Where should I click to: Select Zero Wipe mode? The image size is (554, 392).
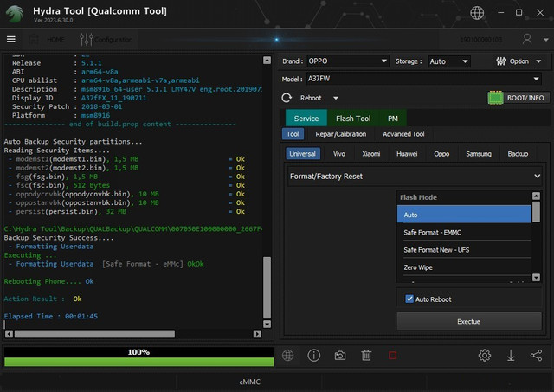[x=464, y=267]
